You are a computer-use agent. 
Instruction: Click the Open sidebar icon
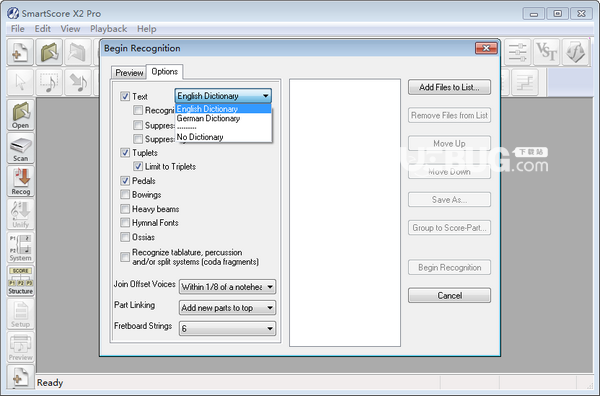(21, 115)
